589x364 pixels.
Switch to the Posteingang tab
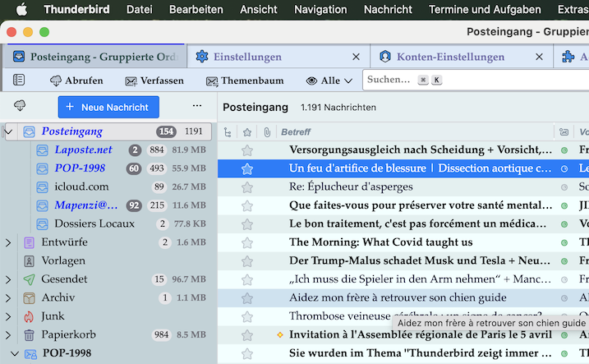(x=94, y=57)
